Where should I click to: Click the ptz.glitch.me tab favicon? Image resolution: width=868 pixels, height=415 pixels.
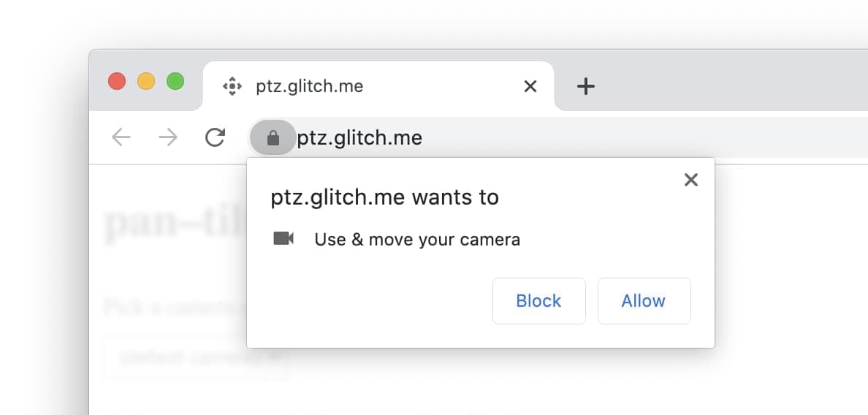(x=232, y=86)
